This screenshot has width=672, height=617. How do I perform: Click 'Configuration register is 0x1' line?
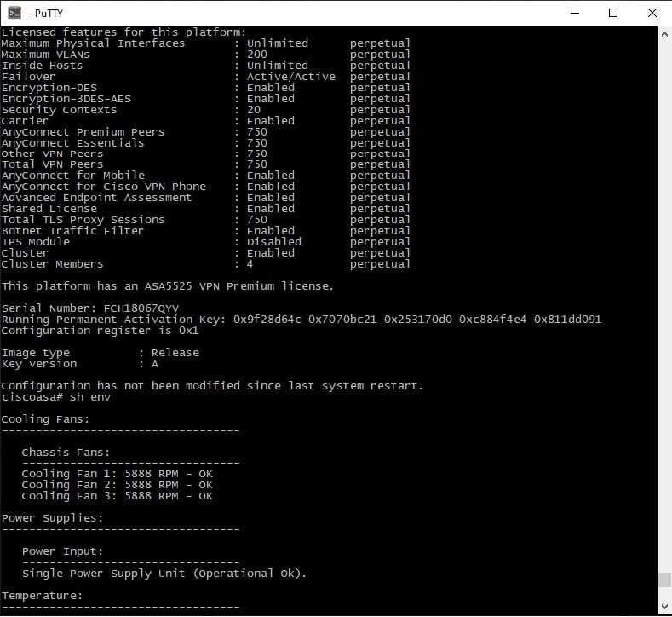click(x=101, y=331)
